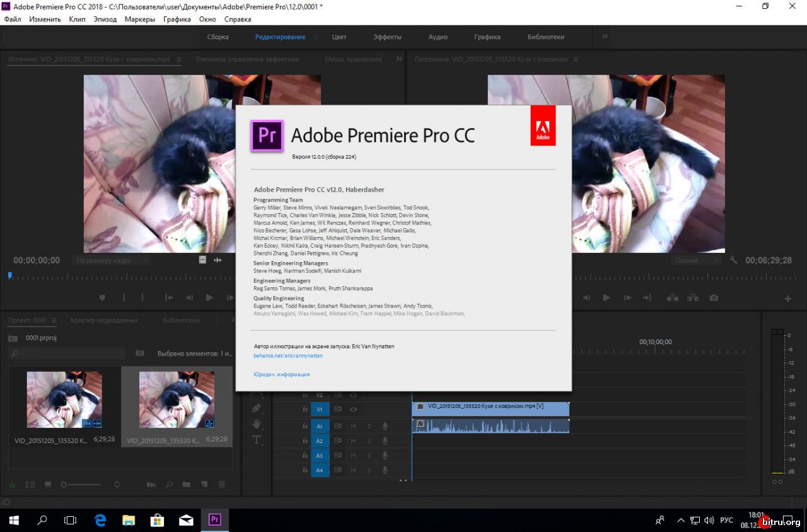The height and width of the screenshot is (532, 807).
Task: Step forward one frame in Program monitor
Action: tap(627, 298)
